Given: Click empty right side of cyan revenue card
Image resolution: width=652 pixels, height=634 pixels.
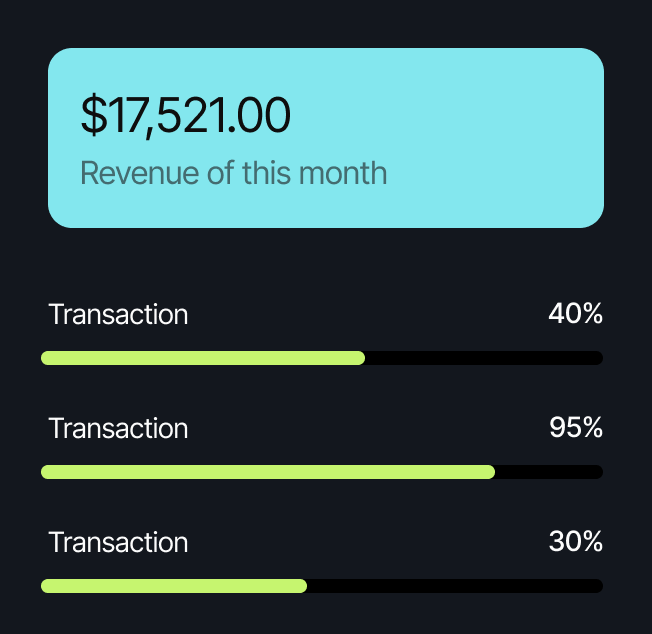Looking at the screenshot, I should [x=500, y=138].
